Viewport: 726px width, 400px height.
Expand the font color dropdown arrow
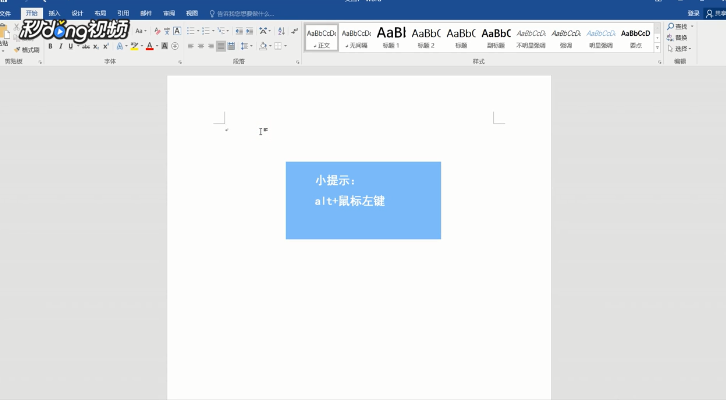(x=156, y=46)
